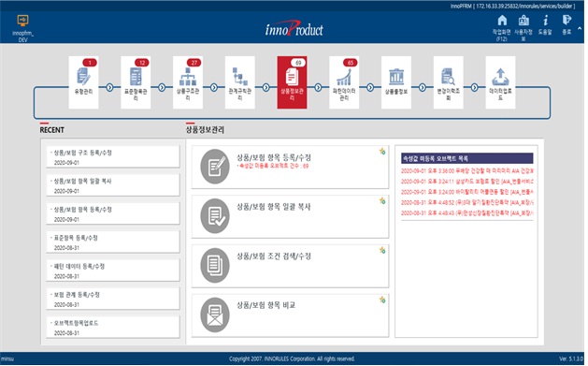Select unregistered object row dated 오후 3:36:00
The image size is (588, 366).
(466, 170)
